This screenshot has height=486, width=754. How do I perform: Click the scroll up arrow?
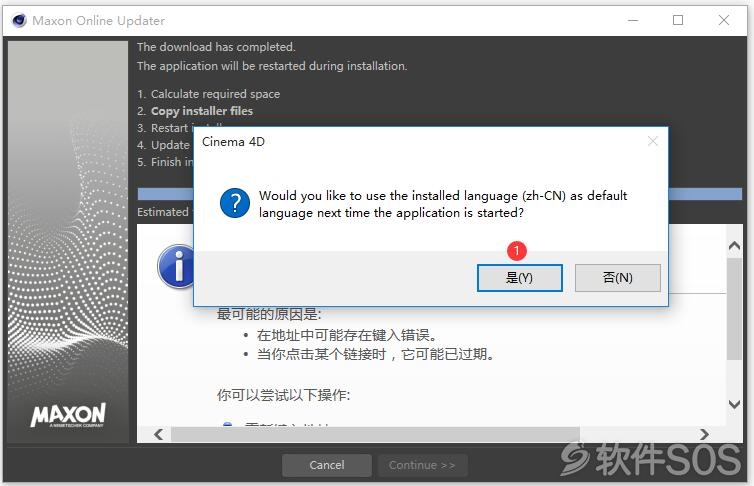tap(734, 246)
